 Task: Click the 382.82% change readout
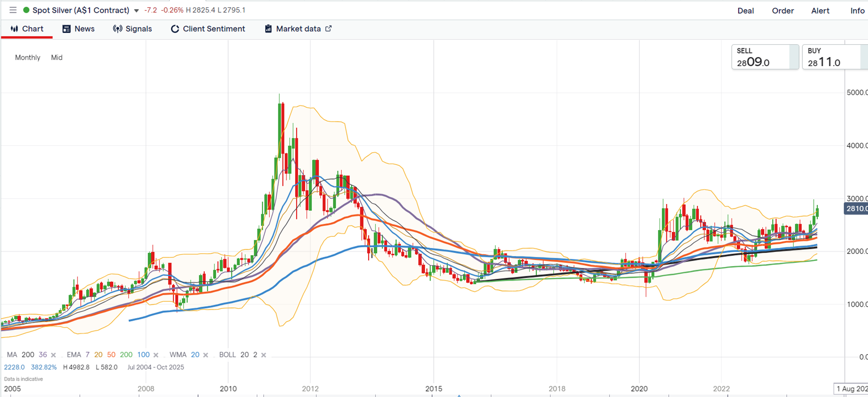44,367
